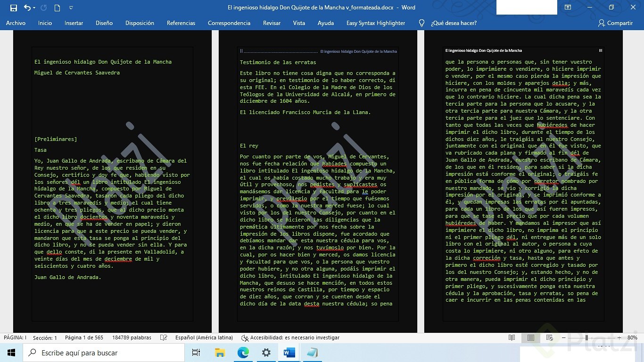The height and width of the screenshot is (362, 644).
Task: Click the 'Sección: 1' status indicator
Action: tap(45, 337)
